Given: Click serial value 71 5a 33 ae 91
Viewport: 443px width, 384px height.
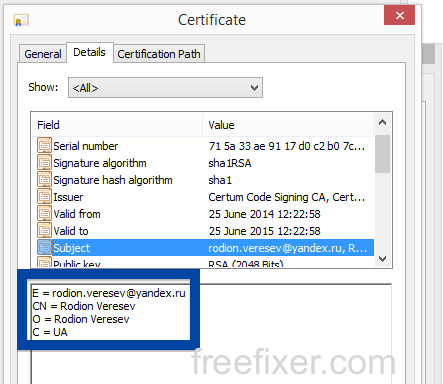Looking at the screenshot, I should [287, 146].
